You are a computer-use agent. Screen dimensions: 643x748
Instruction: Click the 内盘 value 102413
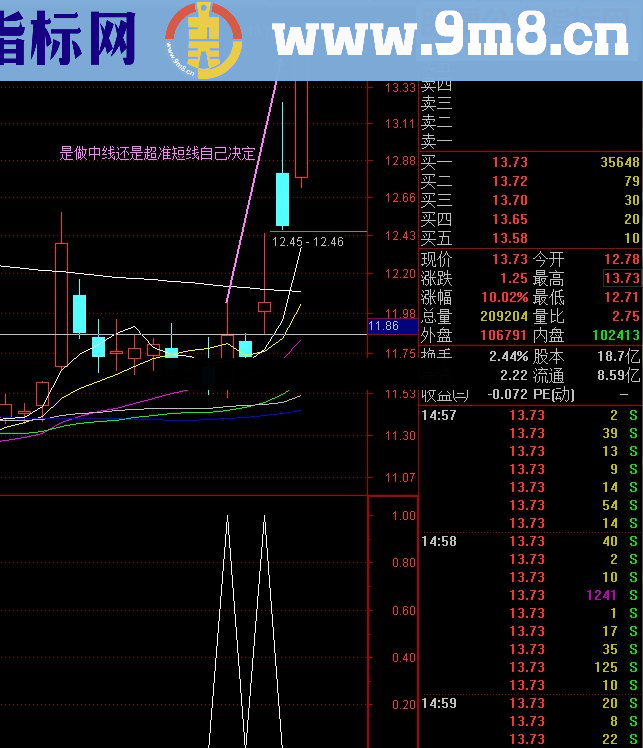click(x=616, y=335)
